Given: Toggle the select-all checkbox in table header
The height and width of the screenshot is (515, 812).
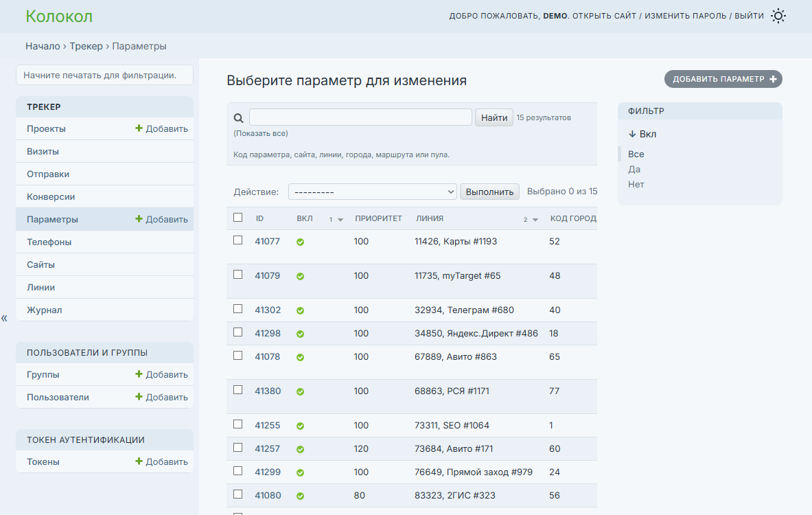Looking at the screenshot, I should pyautogui.click(x=237, y=218).
